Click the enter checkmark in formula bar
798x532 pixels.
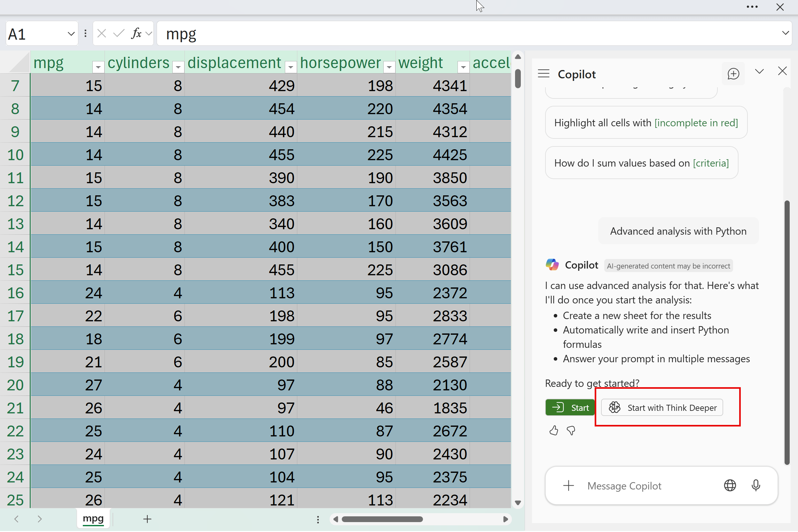click(118, 34)
